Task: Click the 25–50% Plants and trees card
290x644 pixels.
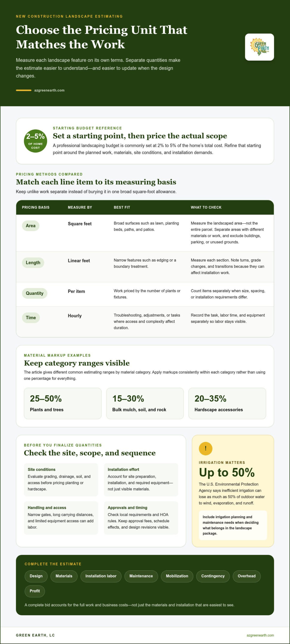Action: (63, 404)
